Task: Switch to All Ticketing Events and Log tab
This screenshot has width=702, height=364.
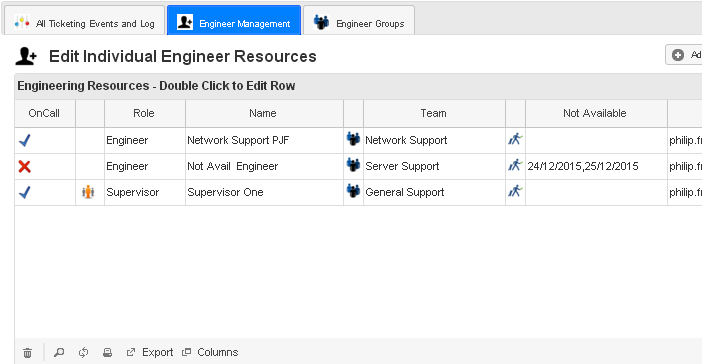Action: [x=84, y=21]
